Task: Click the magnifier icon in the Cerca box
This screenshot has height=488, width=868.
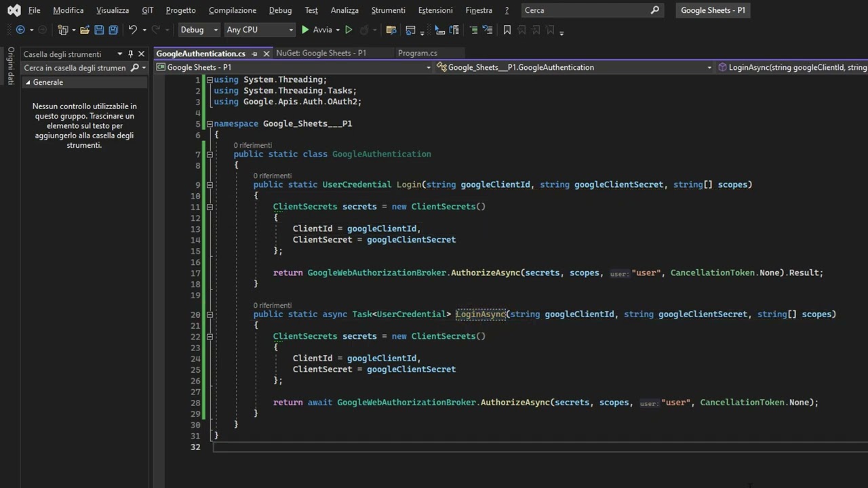Action: click(654, 10)
